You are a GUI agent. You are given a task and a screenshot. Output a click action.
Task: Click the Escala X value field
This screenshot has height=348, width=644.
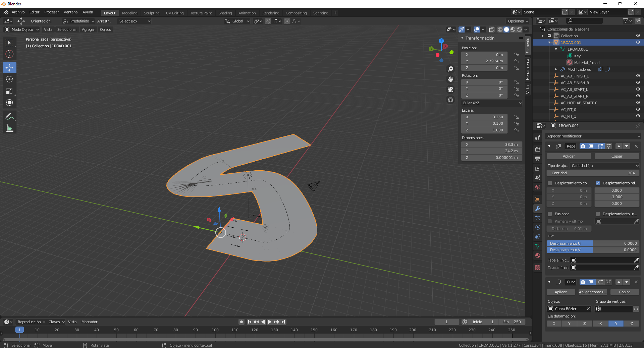(484, 117)
